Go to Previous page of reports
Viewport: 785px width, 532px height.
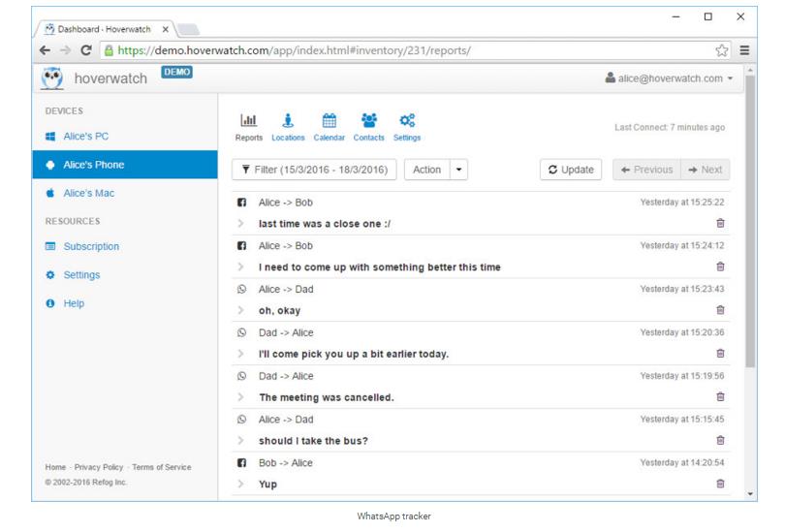coord(646,170)
